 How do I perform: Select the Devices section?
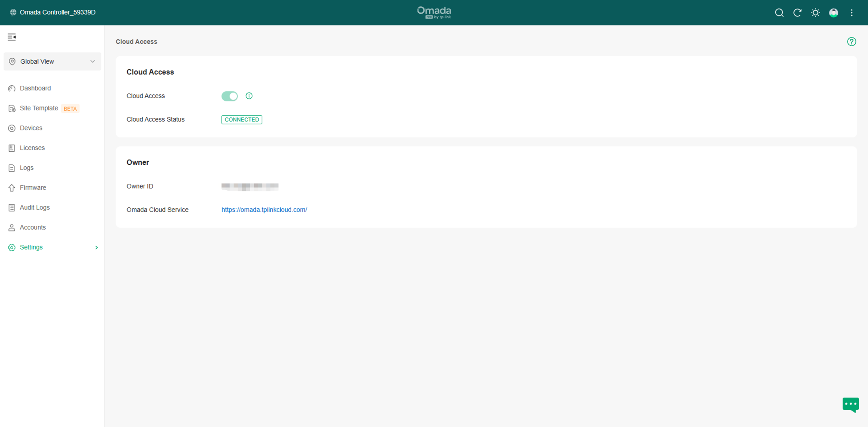click(x=31, y=128)
